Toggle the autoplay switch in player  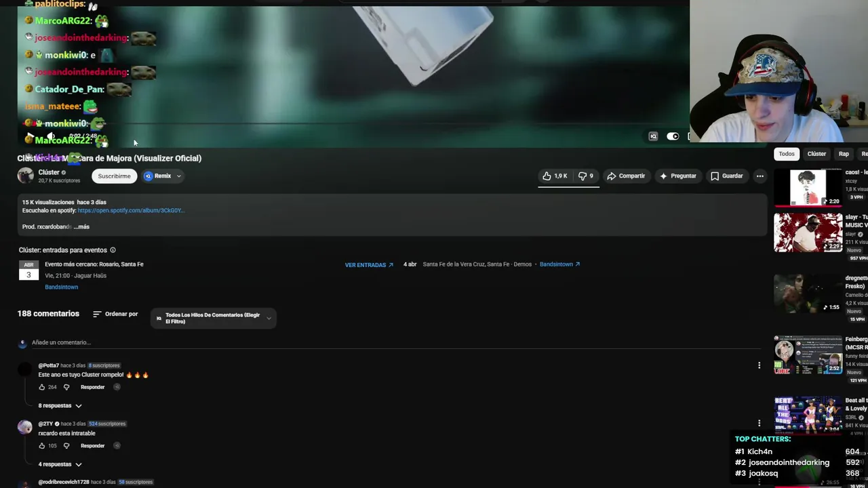pyautogui.click(x=673, y=136)
